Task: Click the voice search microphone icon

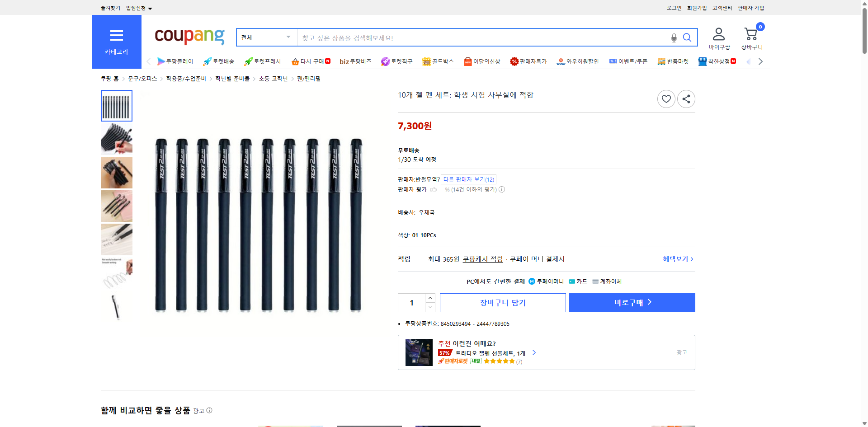Action: point(674,38)
